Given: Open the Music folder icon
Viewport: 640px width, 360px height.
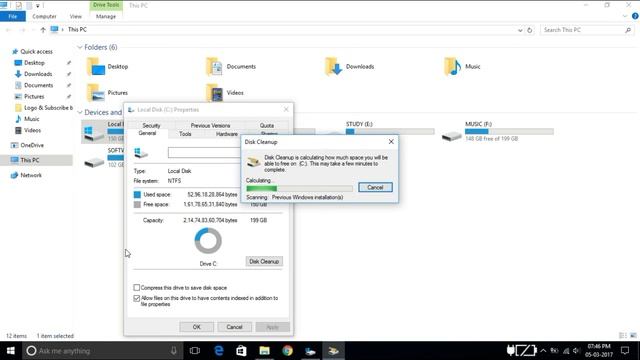Looking at the screenshot, I should [453, 67].
